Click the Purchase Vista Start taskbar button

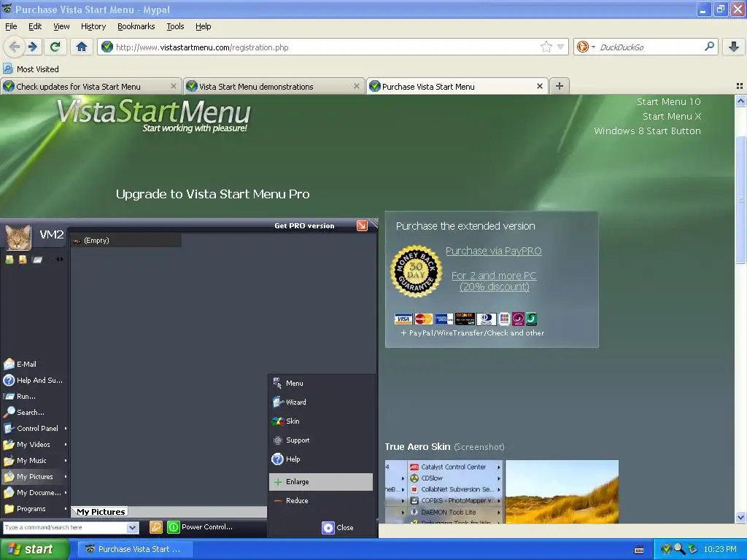pos(134,549)
